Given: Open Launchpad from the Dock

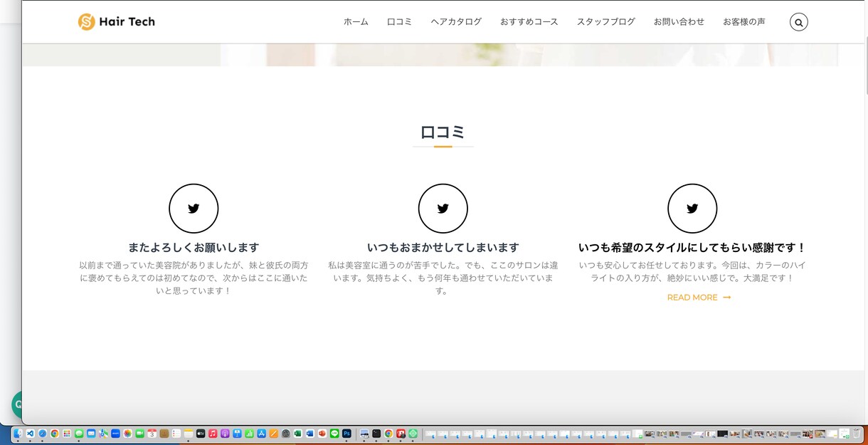Looking at the screenshot, I should point(67,433).
